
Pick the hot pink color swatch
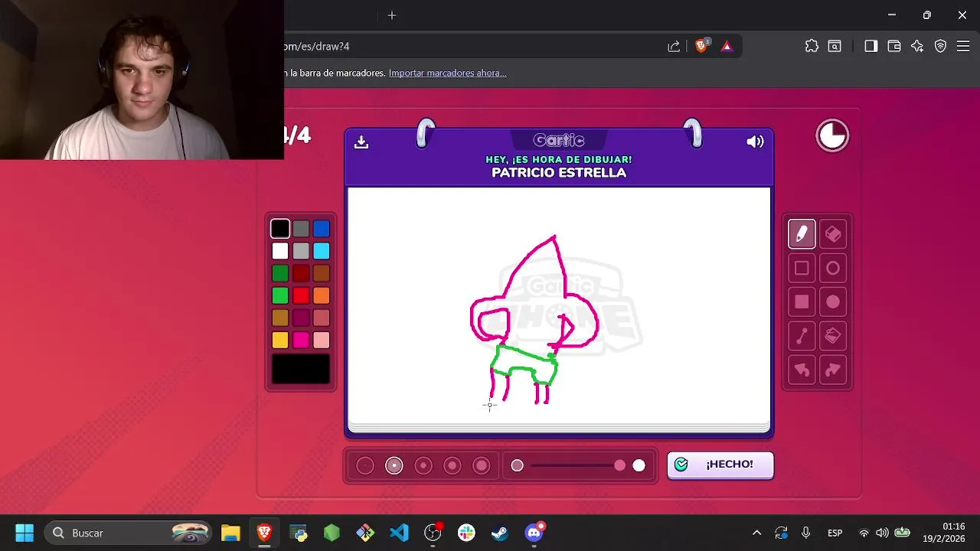point(301,340)
